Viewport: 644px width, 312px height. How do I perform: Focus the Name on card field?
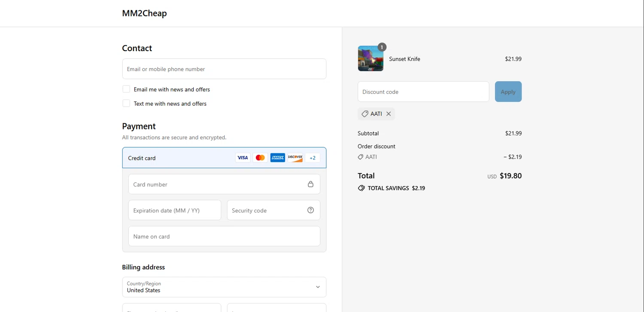point(224,236)
